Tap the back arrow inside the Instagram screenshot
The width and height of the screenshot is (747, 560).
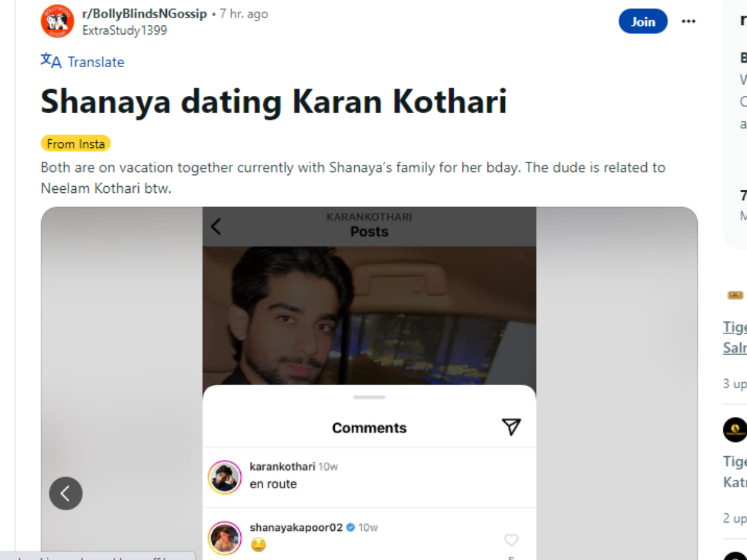[215, 226]
